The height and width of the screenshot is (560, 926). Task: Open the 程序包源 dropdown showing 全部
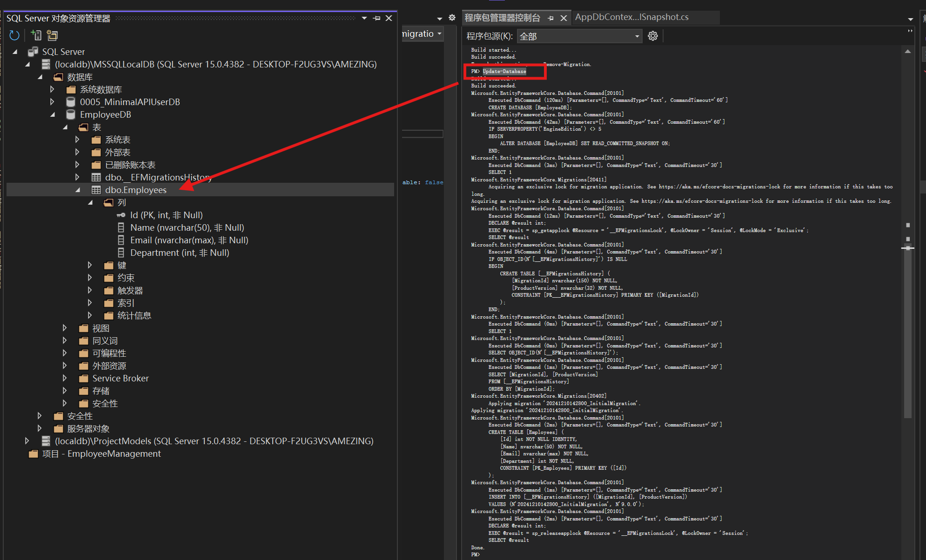point(579,36)
